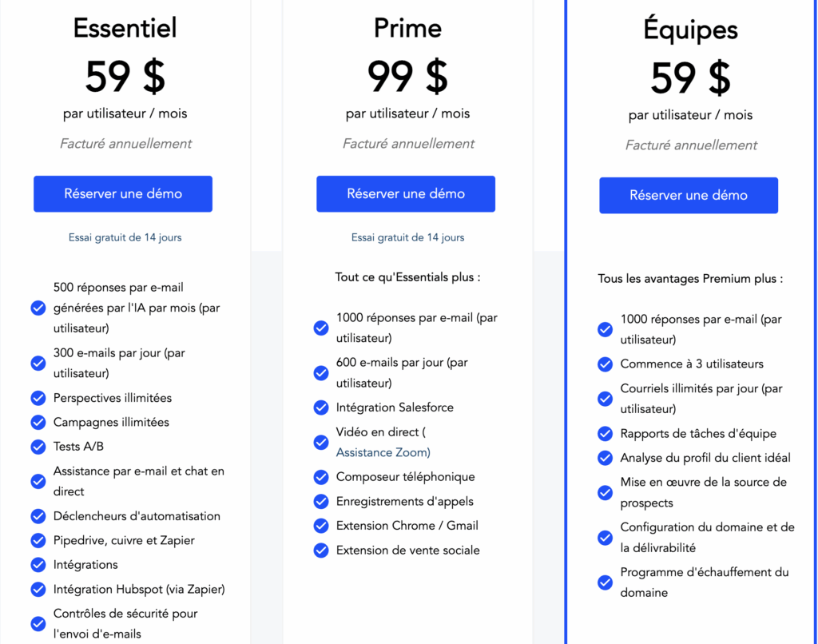Click Réserver une démo under Essentiel plan
818x644 pixels.
pyautogui.click(x=123, y=194)
